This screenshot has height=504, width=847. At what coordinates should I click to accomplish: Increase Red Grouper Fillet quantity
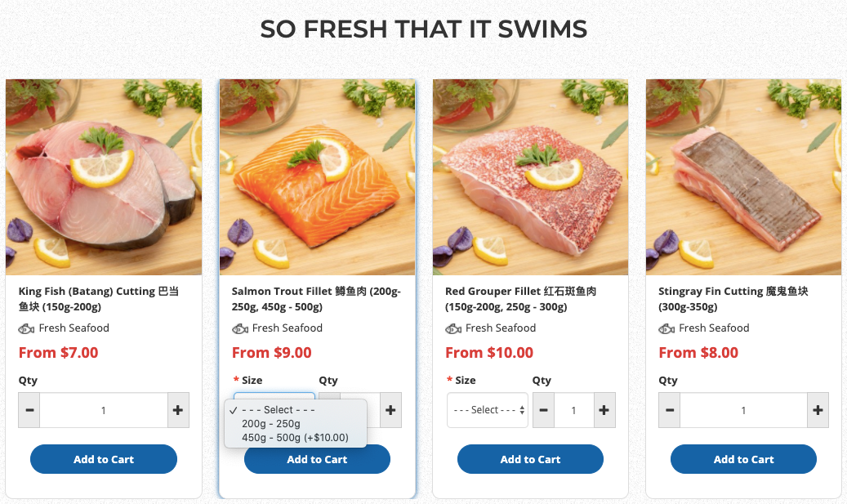[x=604, y=410]
